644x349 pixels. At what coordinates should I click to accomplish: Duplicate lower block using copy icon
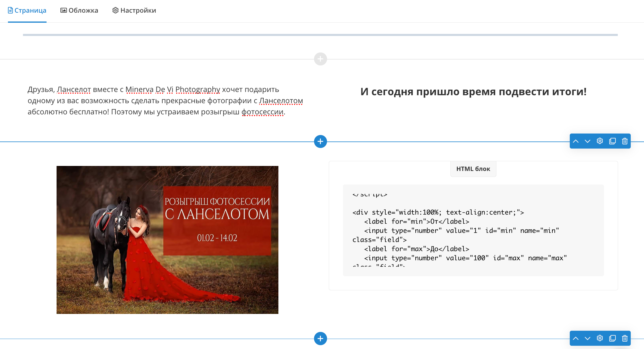coord(612,338)
